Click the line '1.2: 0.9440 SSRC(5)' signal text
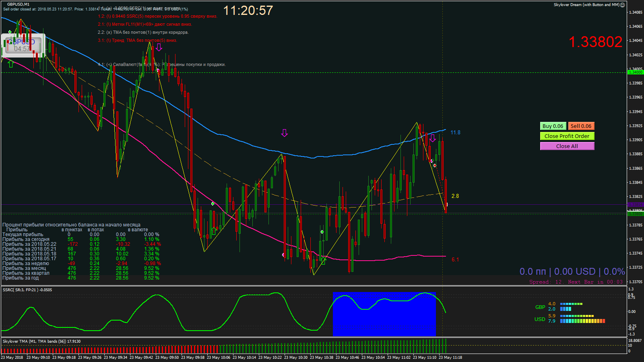644x362 pixels. (157, 16)
